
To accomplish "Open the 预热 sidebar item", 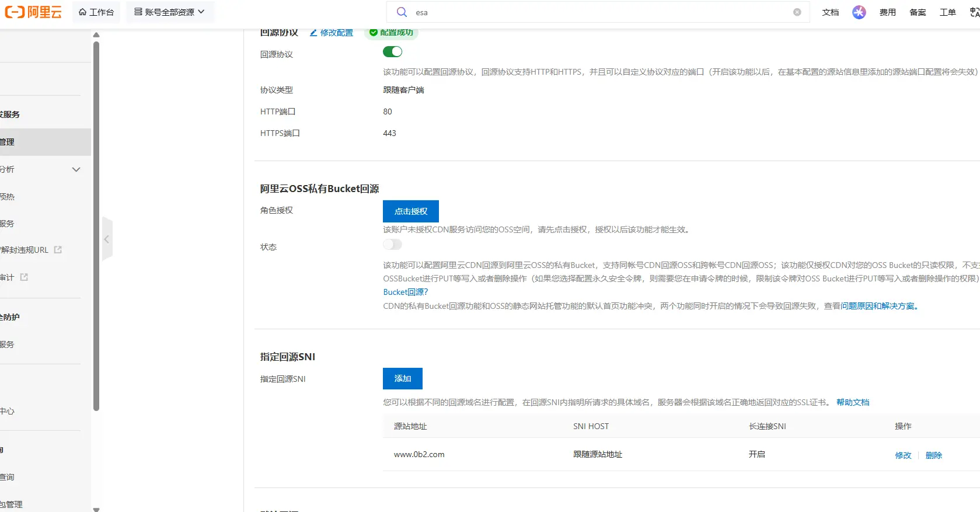I will [x=7, y=197].
